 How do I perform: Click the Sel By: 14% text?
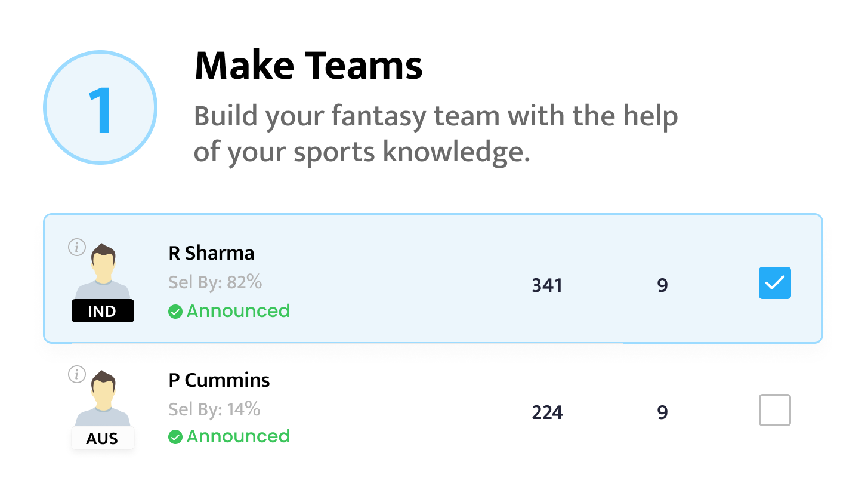pos(215,409)
